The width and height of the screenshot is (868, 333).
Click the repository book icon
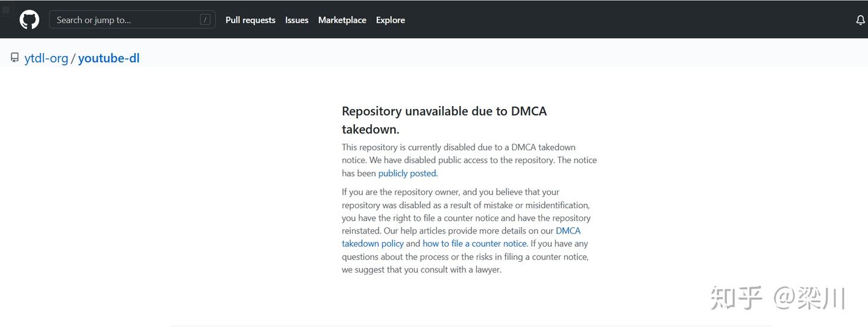point(15,58)
